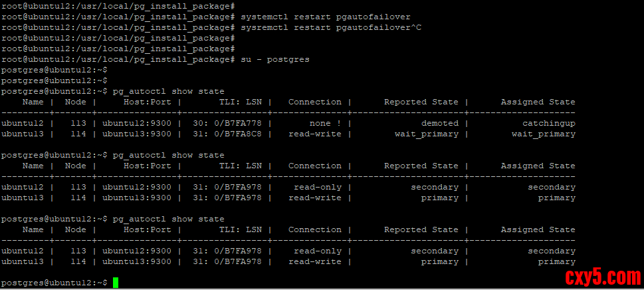This screenshot has width=644, height=290.
Task: Select the first "pg_autoctl show state" command
Action: coord(169,91)
